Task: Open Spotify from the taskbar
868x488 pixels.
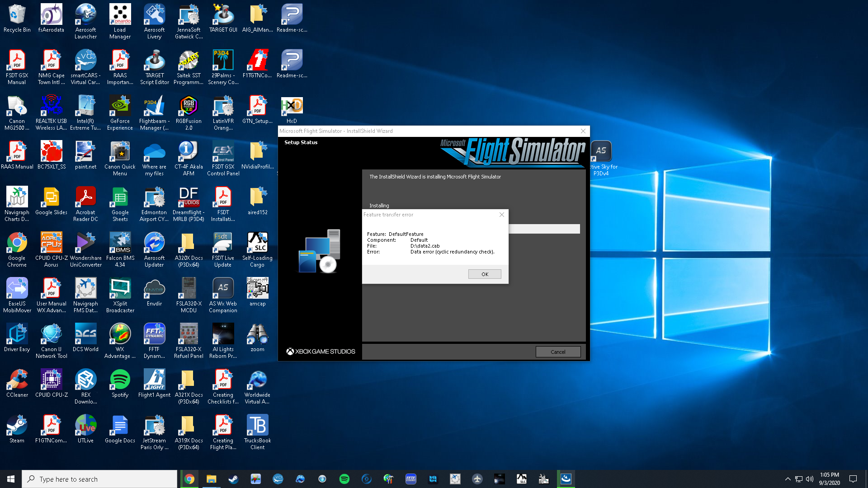Action: tap(344, 479)
